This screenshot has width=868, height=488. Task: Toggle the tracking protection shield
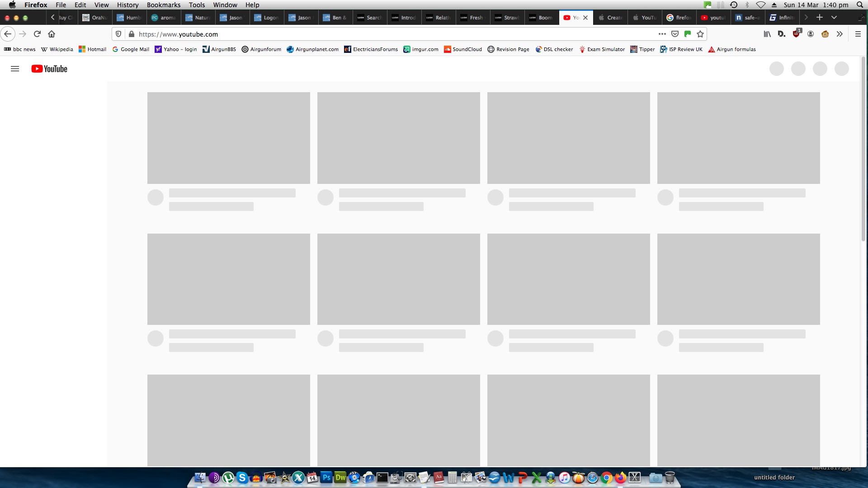pyautogui.click(x=118, y=34)
